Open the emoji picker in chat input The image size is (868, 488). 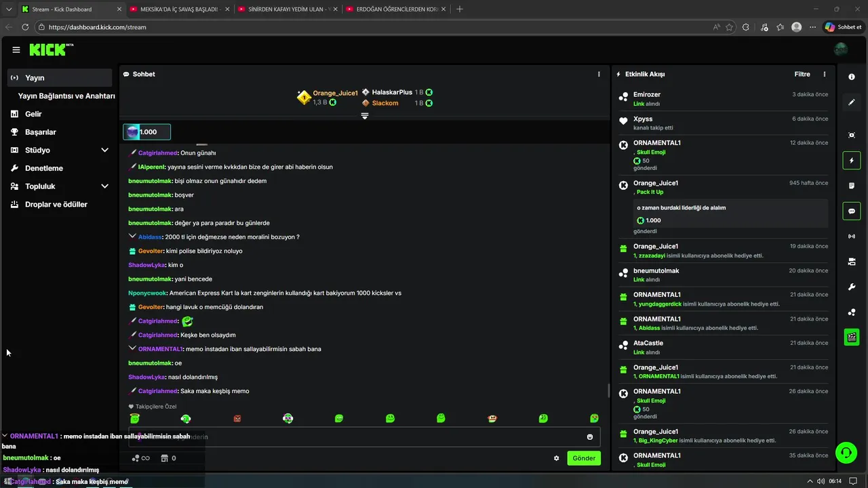click(x=590, y=437)
